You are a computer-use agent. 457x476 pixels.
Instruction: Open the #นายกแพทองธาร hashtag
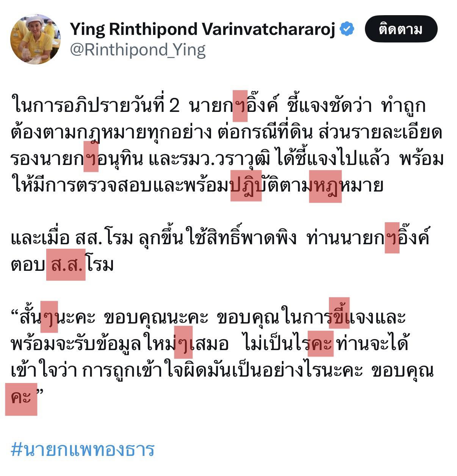[83, 449]
